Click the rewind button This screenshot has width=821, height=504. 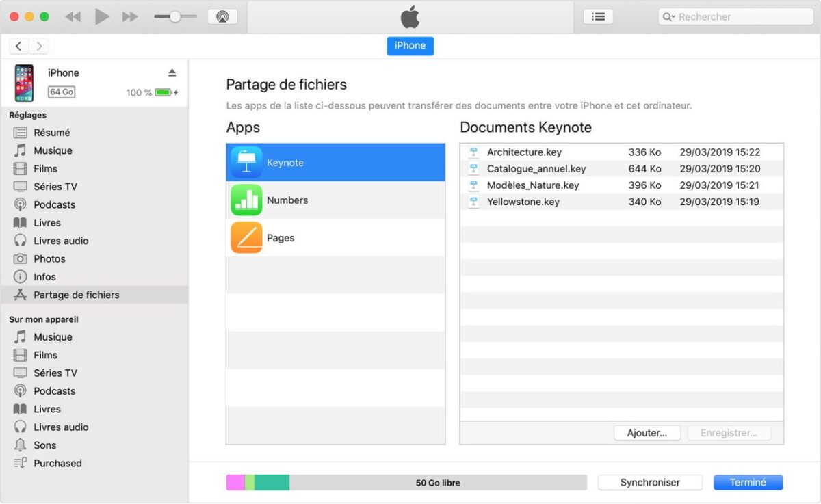pos(73,16)
